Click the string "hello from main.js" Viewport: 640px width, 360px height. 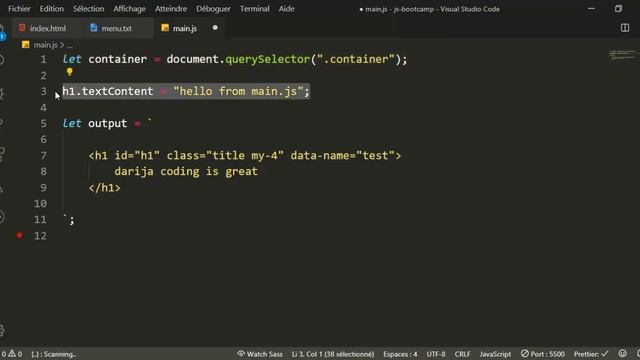[x=238, y=91]
